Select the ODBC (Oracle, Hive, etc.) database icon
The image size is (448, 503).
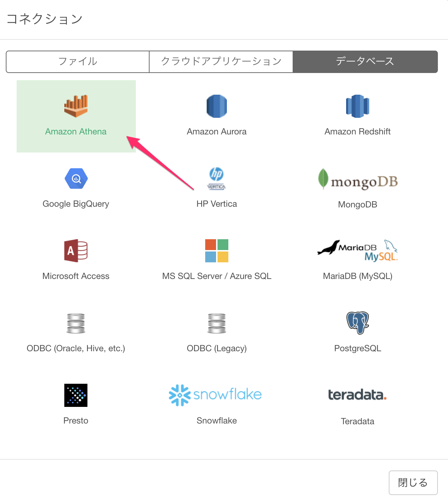click(76, 323)
